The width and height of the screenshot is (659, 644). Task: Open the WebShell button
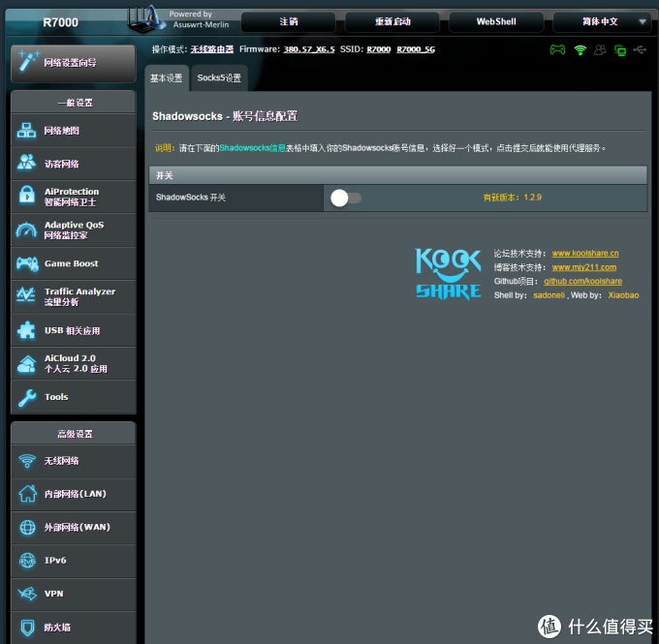point(495,21)
